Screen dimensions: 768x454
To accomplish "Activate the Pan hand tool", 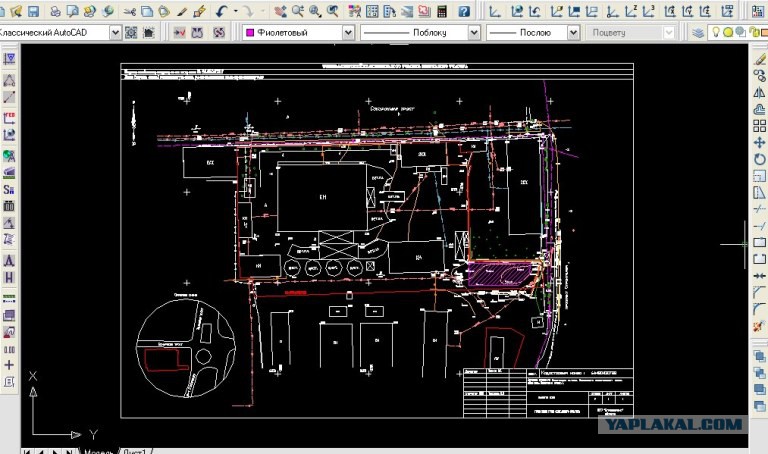I will click(x=280, y=11).
